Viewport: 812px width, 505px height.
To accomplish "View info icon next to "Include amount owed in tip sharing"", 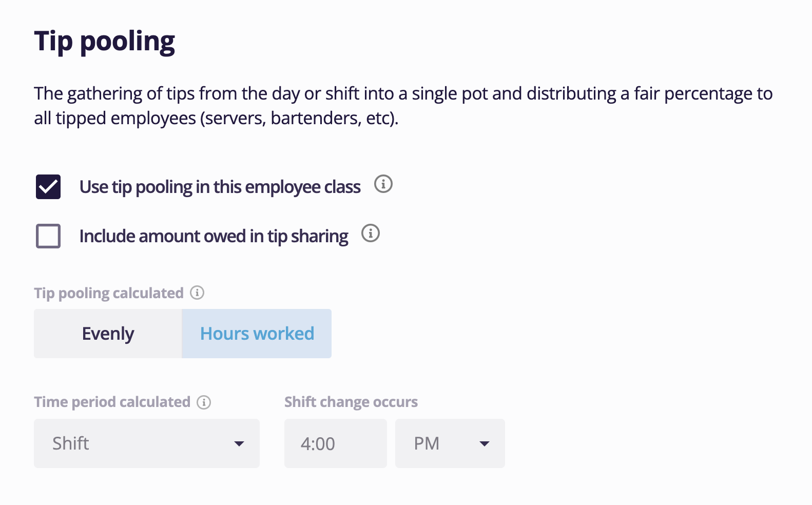I will pyautogui.click(x=372, y=234).
